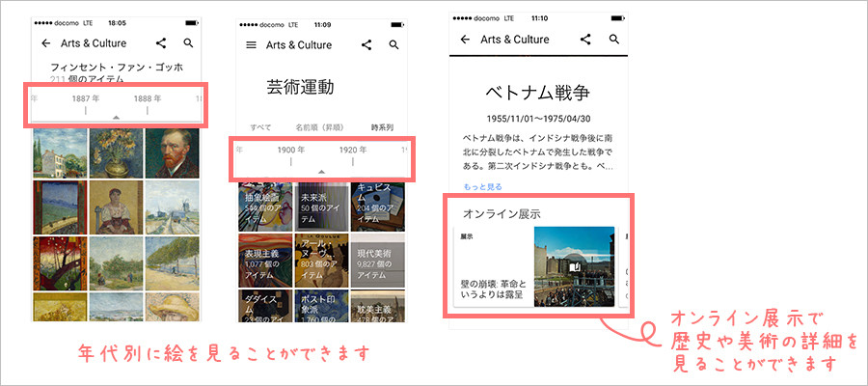Open the bridge in rain Japanese-style painting
Screen dimensions: 868x386
tap(60, 207)
